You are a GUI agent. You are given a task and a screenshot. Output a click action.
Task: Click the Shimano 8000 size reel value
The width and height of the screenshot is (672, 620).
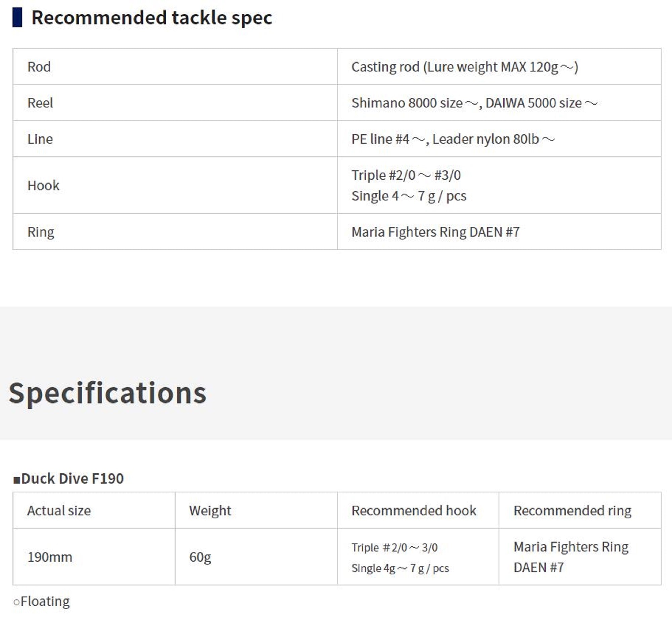[474, 103]
